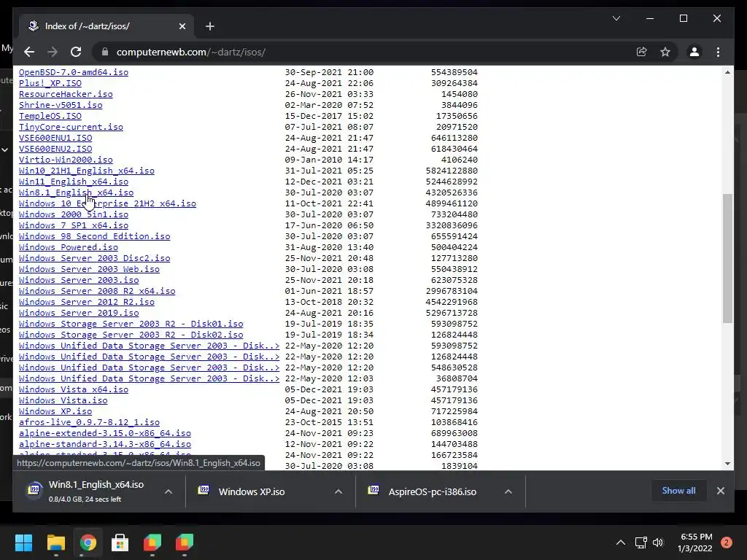Click the page's vertical scrollbar thumb
747x560 pixels.
pos(727,258)
